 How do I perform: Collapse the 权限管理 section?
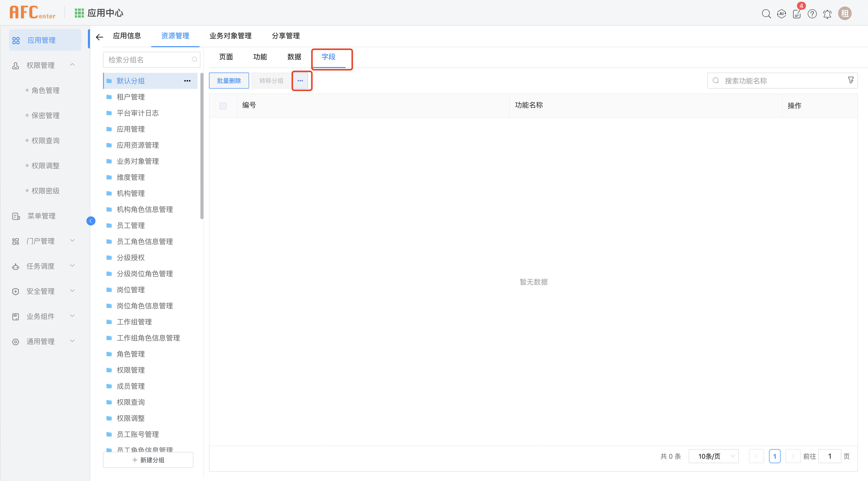[x=72, y=65]
